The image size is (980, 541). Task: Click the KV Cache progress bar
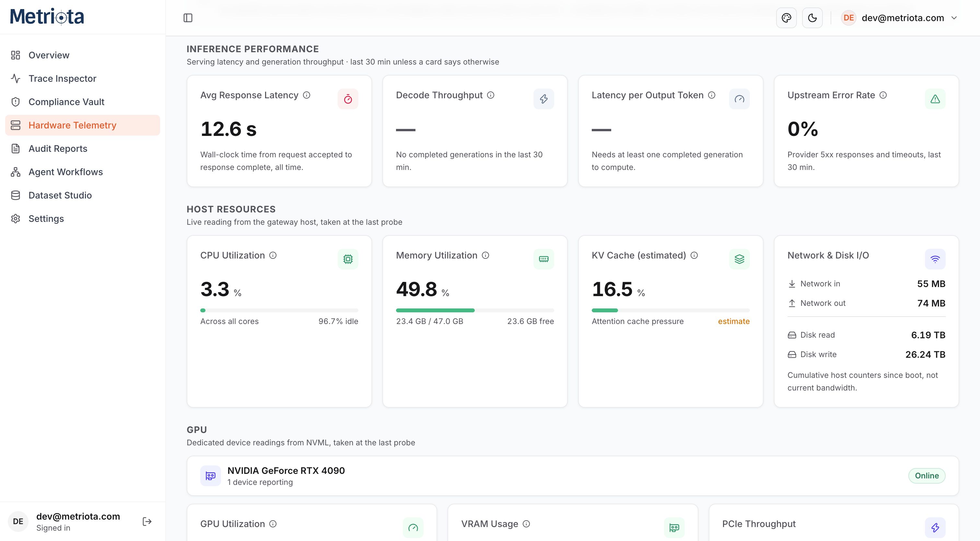pyautogui.click(x=670, y=311)
